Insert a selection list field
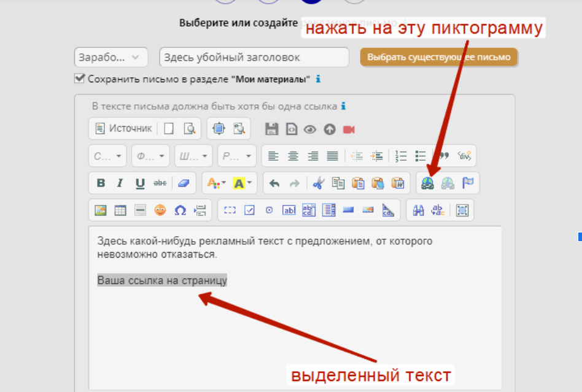The image size is (582, 392). [329, 210]
